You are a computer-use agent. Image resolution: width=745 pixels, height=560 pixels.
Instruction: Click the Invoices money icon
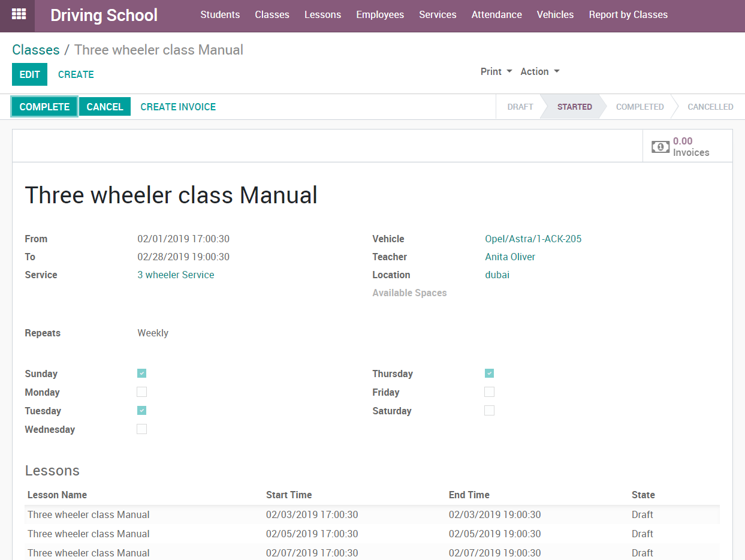(660, 147)
